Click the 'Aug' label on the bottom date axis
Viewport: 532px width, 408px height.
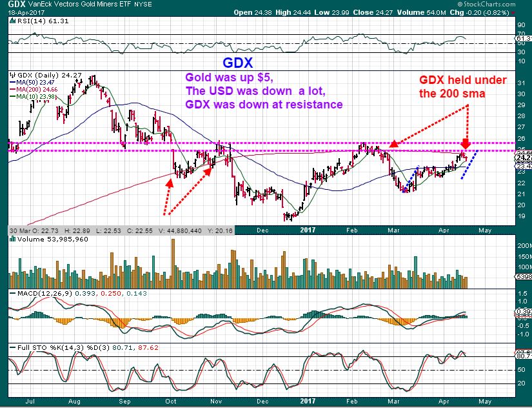click(74, 401)
